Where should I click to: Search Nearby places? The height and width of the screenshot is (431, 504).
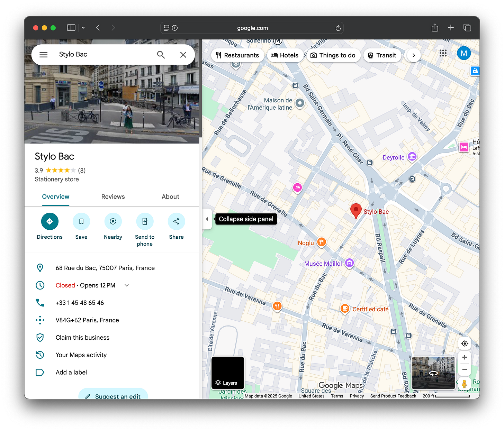[x=113, y=227]
